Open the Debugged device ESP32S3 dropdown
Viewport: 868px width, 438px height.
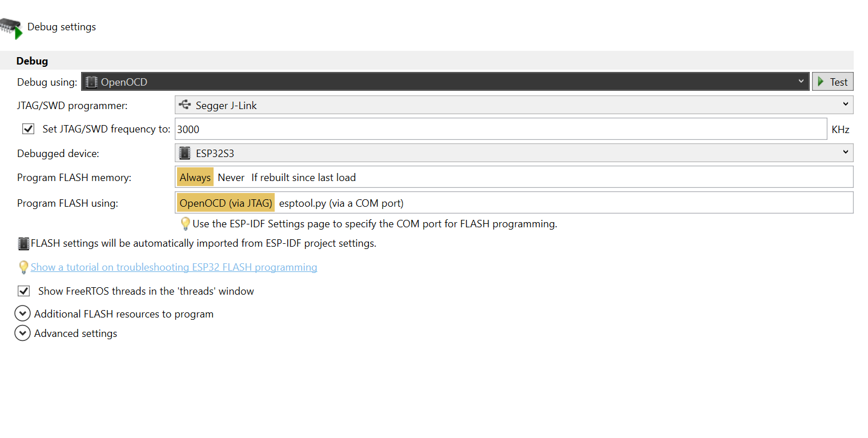tap(514, 153)
